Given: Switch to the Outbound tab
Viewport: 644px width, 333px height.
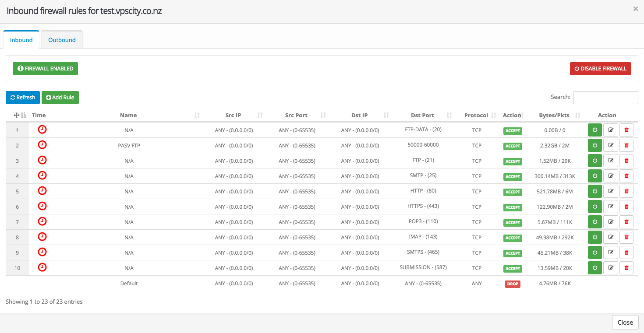Looking at the screenshot, I should coord(62,40).
